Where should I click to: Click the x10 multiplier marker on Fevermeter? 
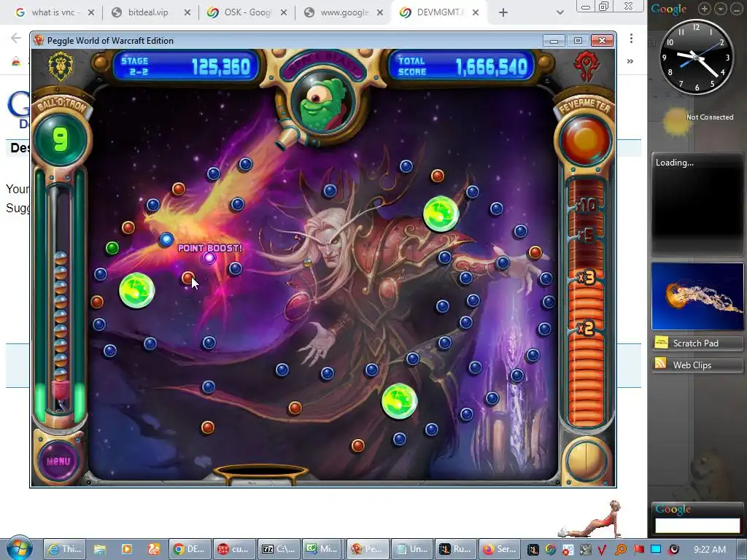click(x=586, y=206)
